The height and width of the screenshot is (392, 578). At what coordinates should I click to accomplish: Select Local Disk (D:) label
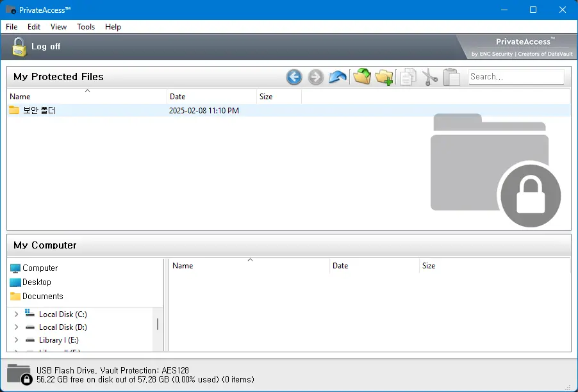(63, 327)
